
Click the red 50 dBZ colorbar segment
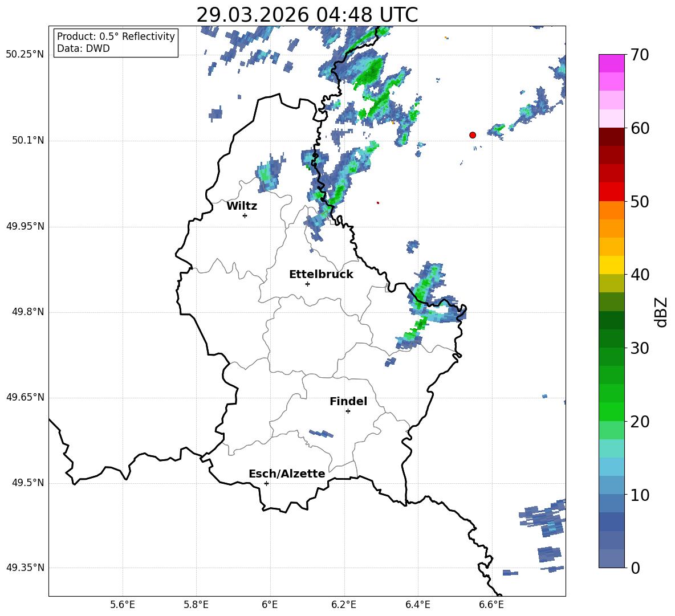point(611,192)
